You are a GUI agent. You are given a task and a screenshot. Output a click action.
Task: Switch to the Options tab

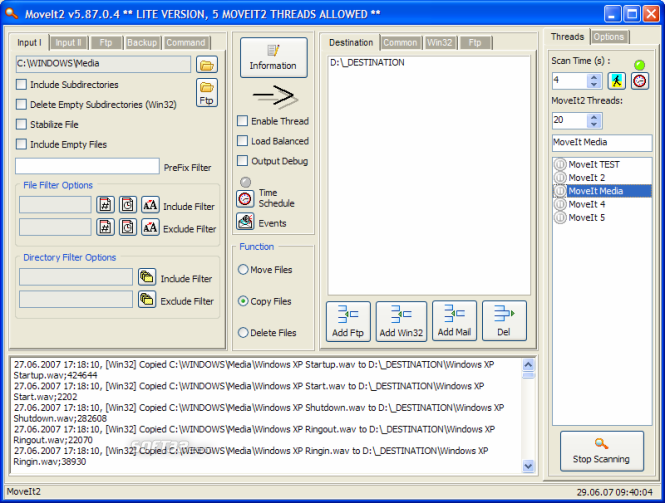point(609,36)
